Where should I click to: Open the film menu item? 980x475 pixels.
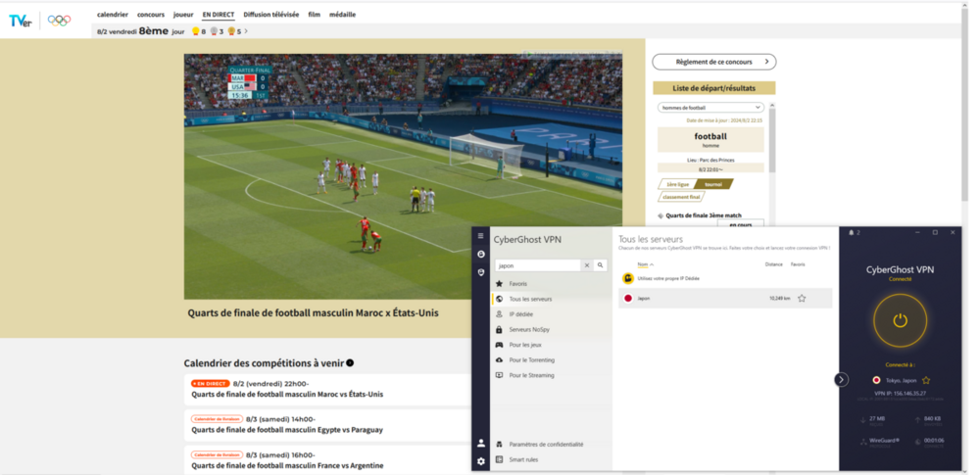point(315,15)
